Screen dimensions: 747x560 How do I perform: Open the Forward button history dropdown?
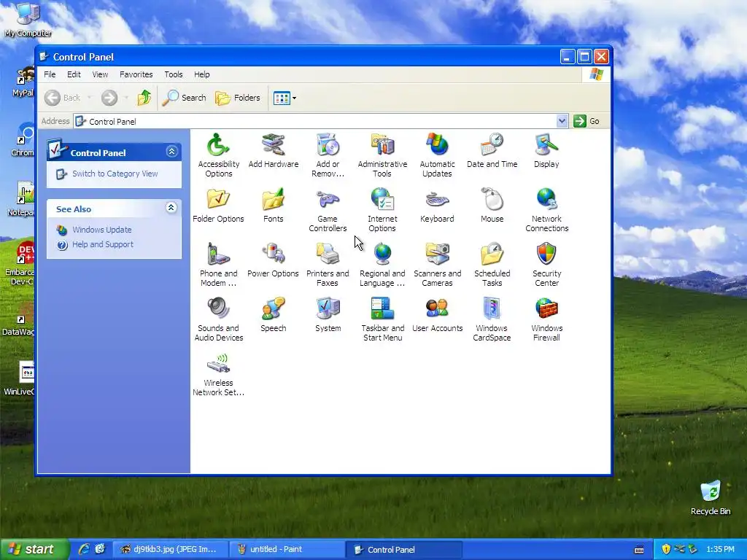pyautogui.click(x=126, y=98)
